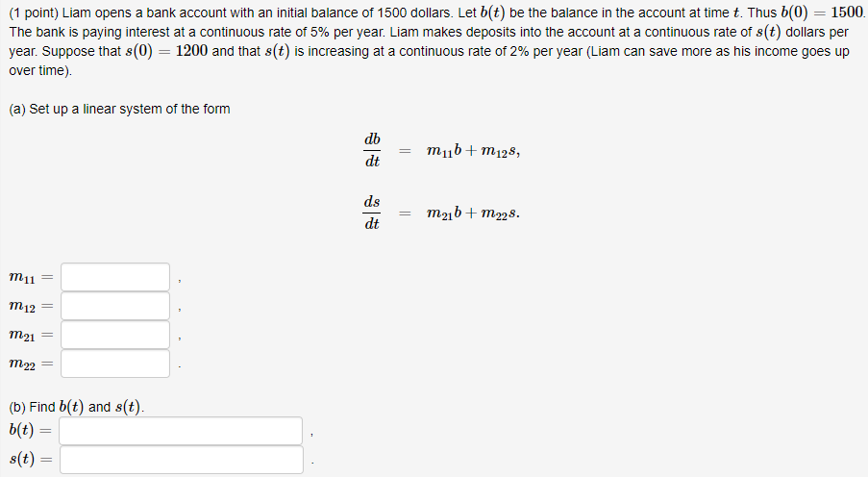This screenshot has height=477, width=868.
Task: Focus the b(t) answer input box
Action: 181,431
